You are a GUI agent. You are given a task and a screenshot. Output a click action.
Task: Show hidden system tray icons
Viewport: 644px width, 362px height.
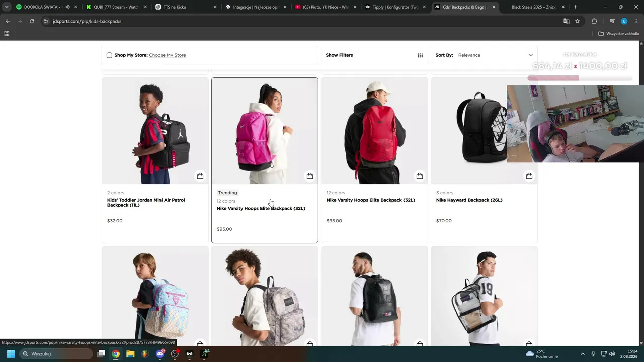[583, 354]
